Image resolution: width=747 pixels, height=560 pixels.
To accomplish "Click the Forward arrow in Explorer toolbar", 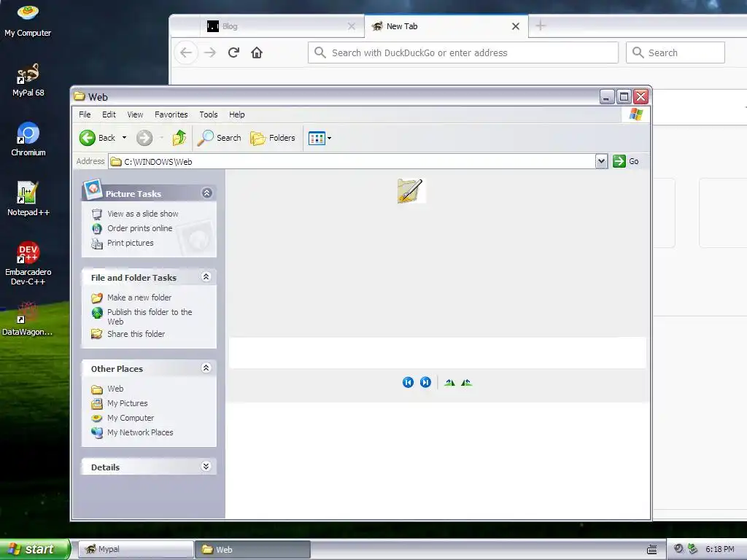I will pos(144,138).
